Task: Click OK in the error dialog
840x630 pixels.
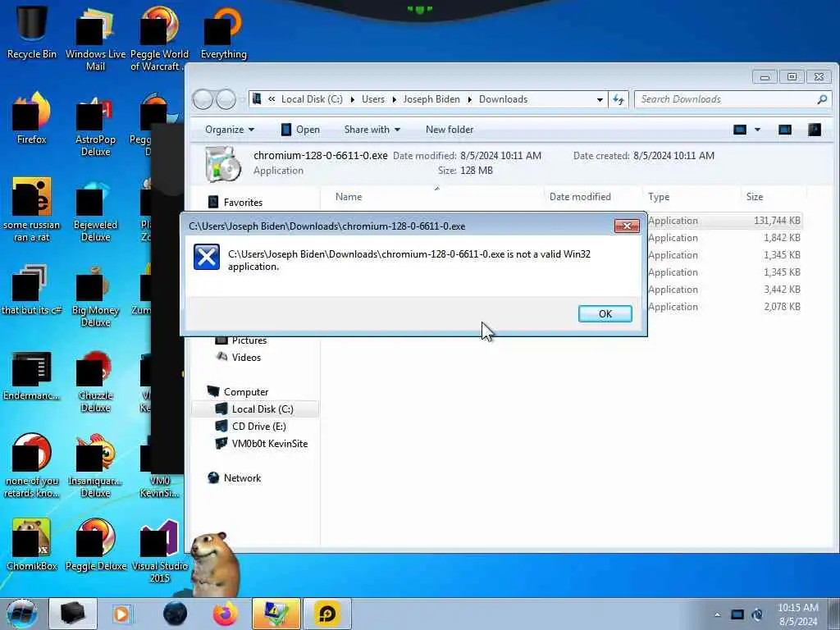Action: click(x=605, y=314)
